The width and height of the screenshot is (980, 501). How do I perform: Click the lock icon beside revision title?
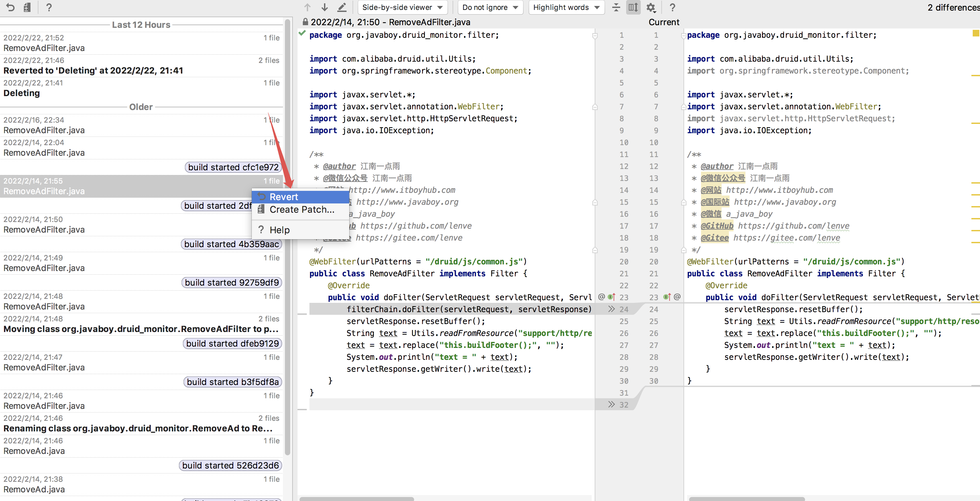[x=305, y=22]
